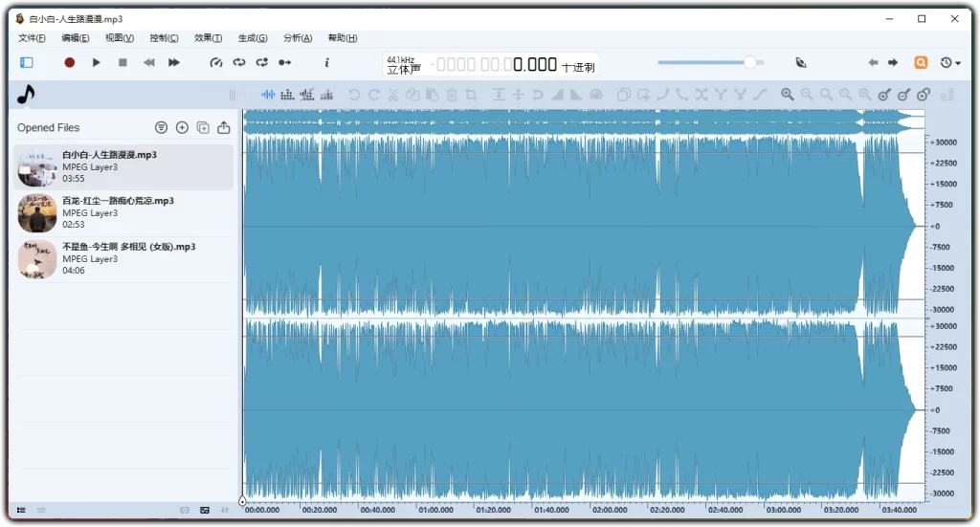Click the 十进制 time format label
The height and width of the screenshot is (527, 980).
[578, 68]
